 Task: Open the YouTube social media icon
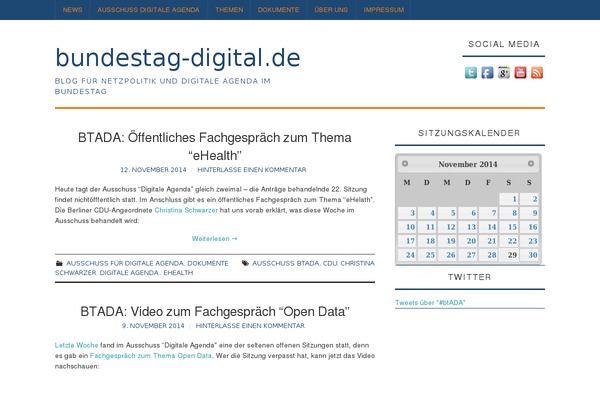[520, 72]
